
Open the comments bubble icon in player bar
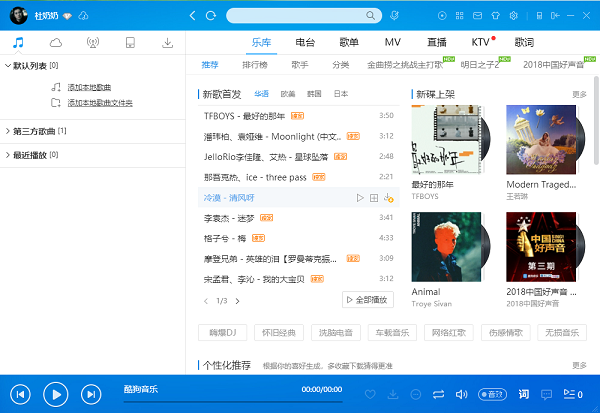546,394
